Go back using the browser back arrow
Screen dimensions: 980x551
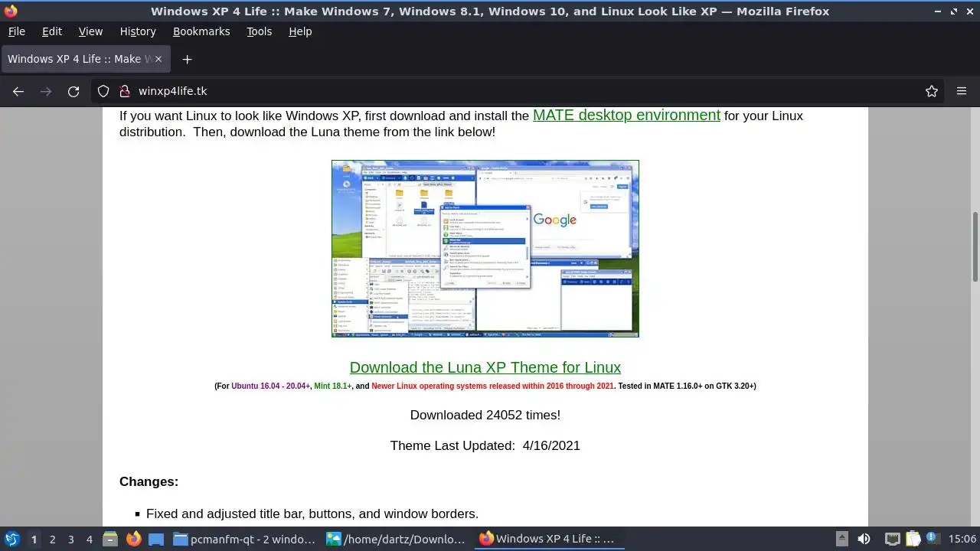coord(18,91)
